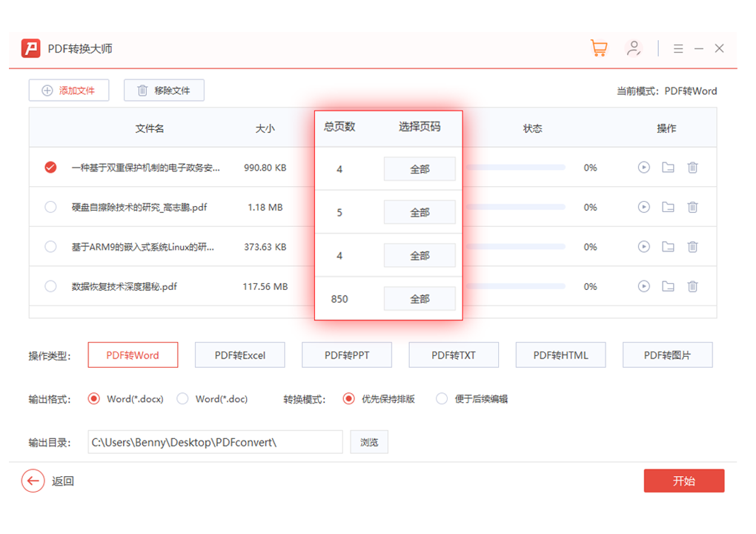Open page selection 全部 for 850-page file
This screenshot has width=756, height=534.
420,299
